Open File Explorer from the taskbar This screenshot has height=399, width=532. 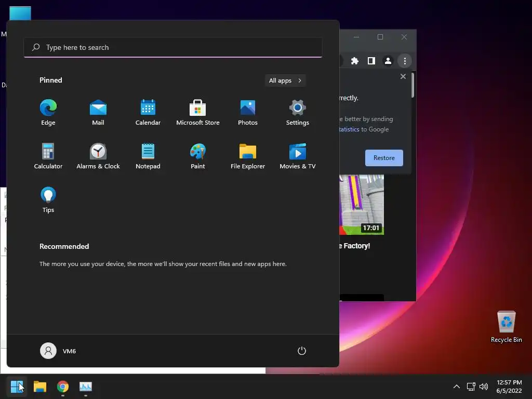40,387
